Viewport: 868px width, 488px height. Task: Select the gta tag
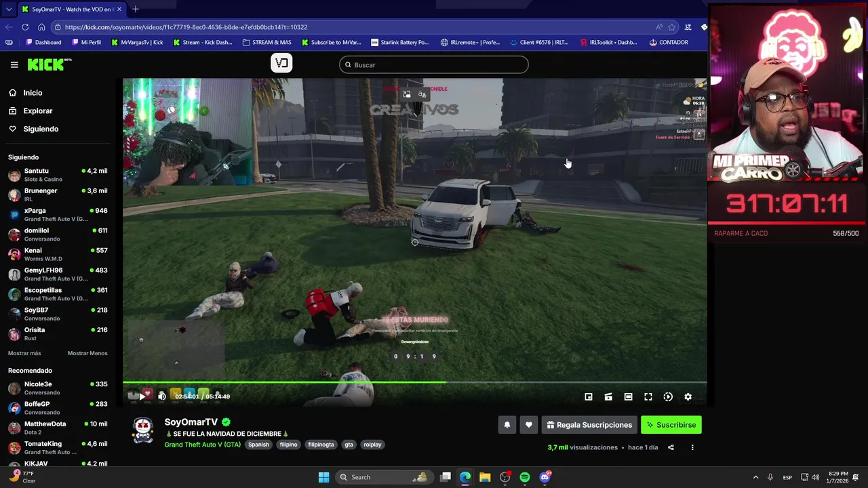(x=349, y=445)
